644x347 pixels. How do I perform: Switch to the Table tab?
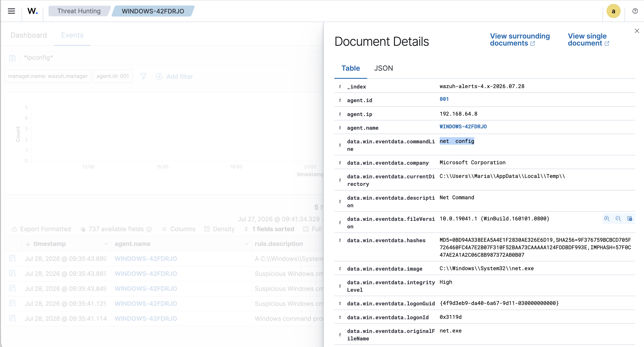point(350,68)
